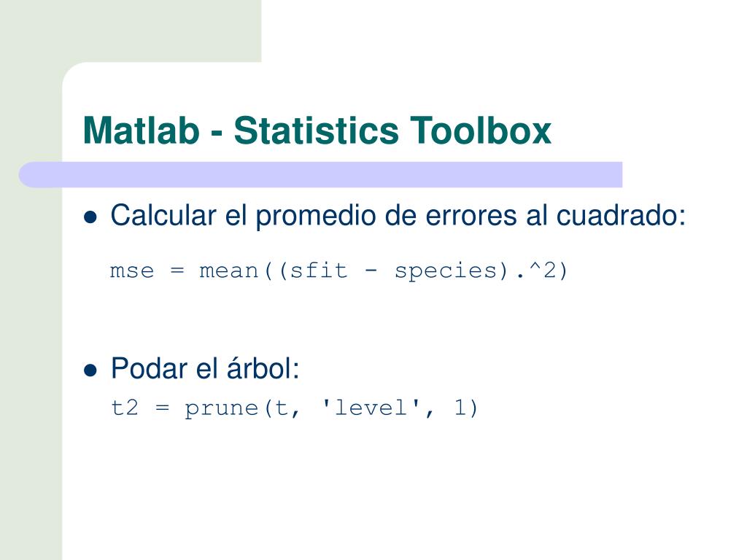Click the text Calcular el promedio de errores
The height and width of the screenshot is (560, 747).
tap(314, 216)
